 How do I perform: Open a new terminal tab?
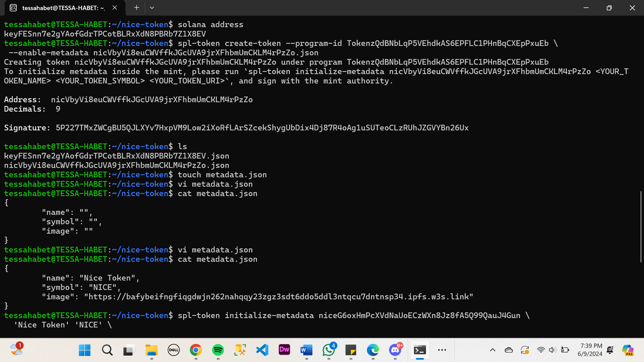(137, 7)
